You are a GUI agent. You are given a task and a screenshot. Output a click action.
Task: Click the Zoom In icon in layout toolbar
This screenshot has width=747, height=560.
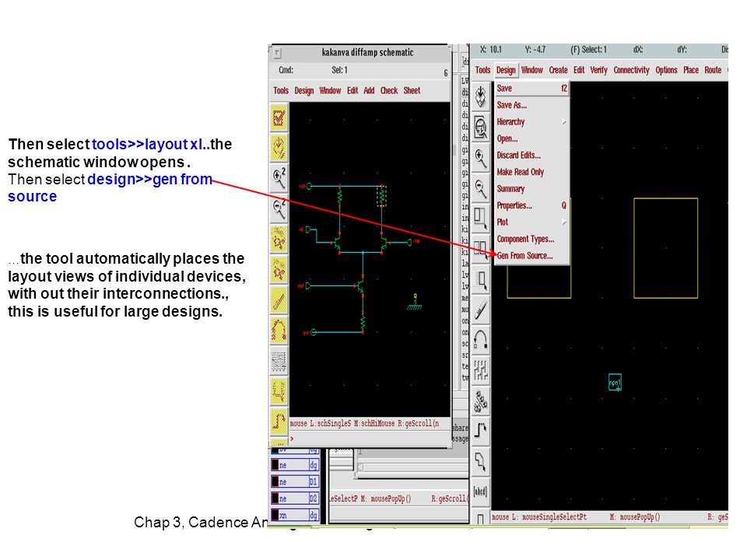click(x=481, y=158)
